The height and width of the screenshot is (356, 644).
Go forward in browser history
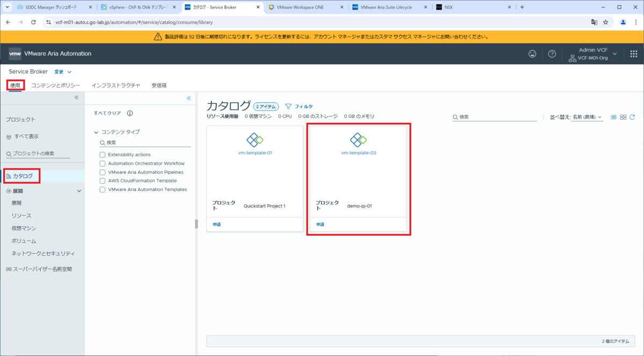(21, 23)
